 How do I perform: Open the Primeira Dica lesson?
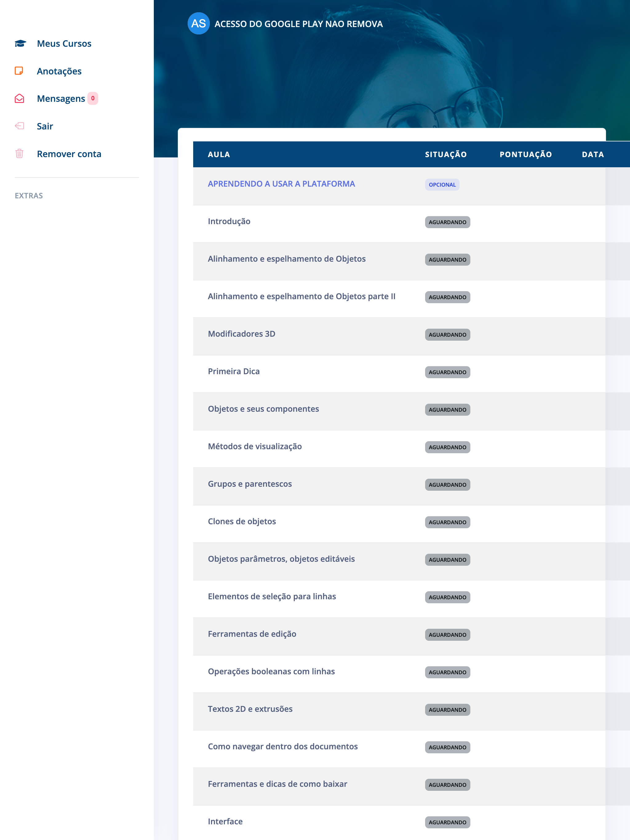pyautogui.click(x=234, y=371)
